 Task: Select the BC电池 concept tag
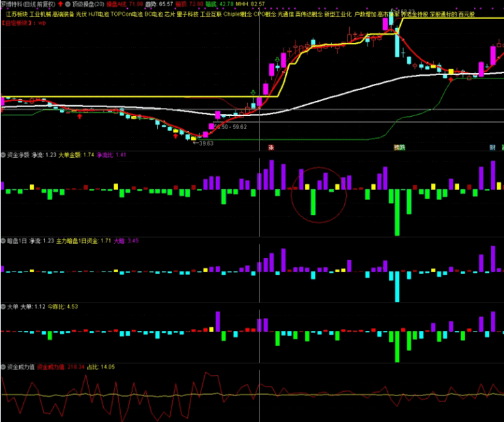(x=154, y=14)
